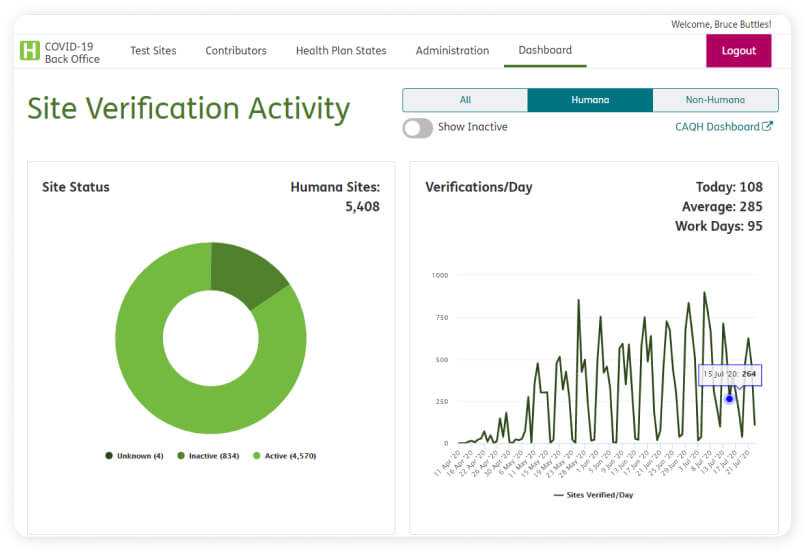The width and height of the screenshot is (809, 554).
Task: Click the Average: 285 statistic
Action: [722, 206]
